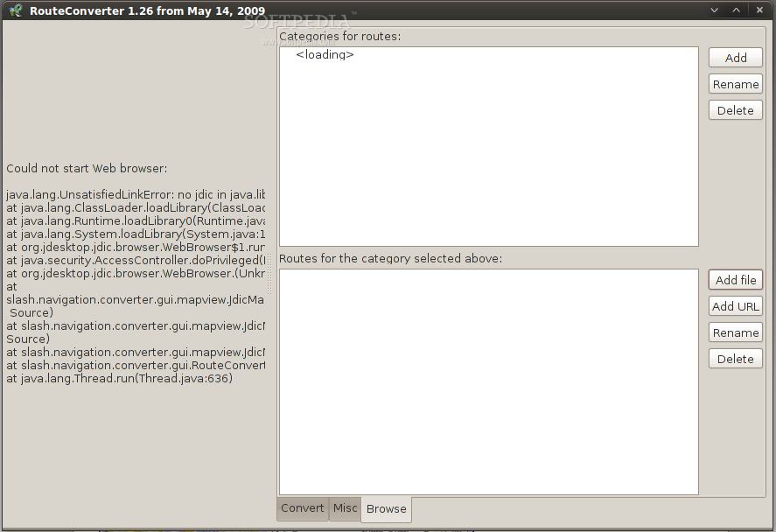Click the java.lang.Thread.run(Thread.java:636) line
776x532 pixels.
(119, 379)
